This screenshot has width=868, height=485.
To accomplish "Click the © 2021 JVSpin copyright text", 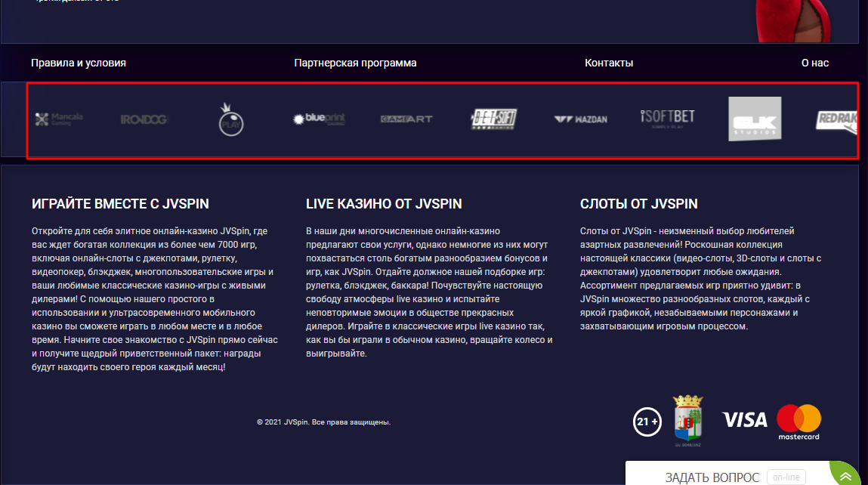I will [324, 422].
